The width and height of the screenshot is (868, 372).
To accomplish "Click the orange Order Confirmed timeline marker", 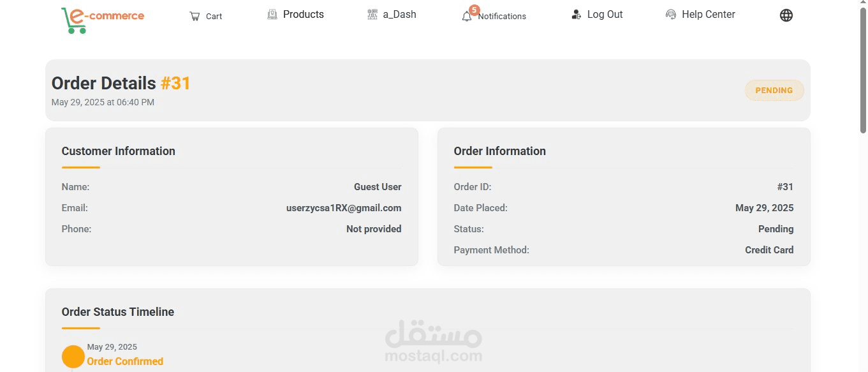I will 73,357.
